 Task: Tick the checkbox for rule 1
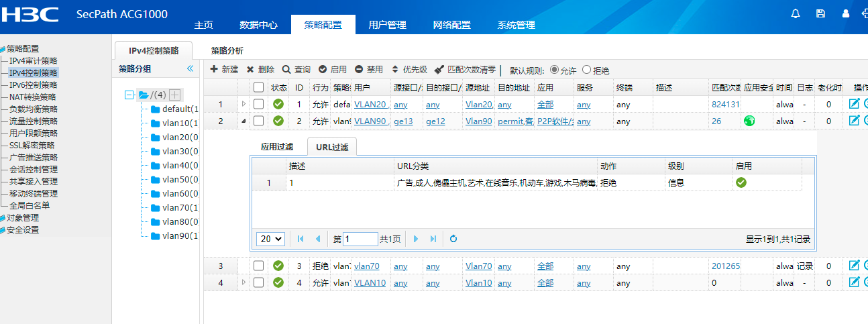(259, 104)
